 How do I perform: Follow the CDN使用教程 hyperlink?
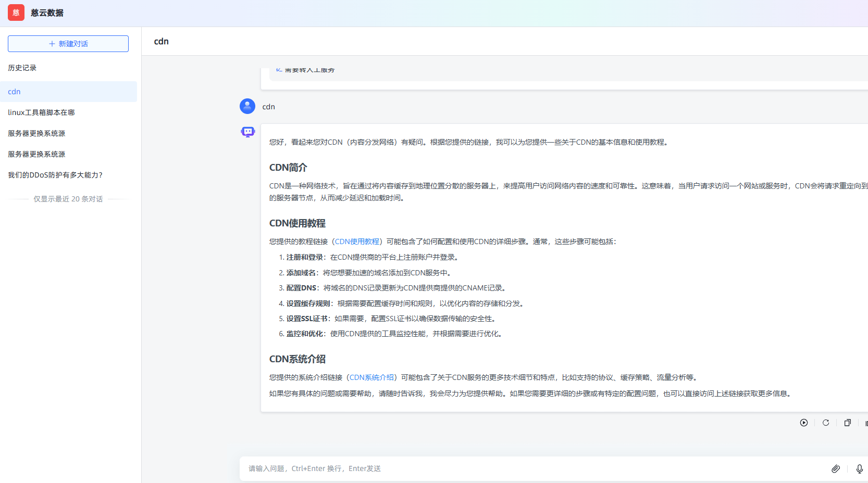(357, 241)
